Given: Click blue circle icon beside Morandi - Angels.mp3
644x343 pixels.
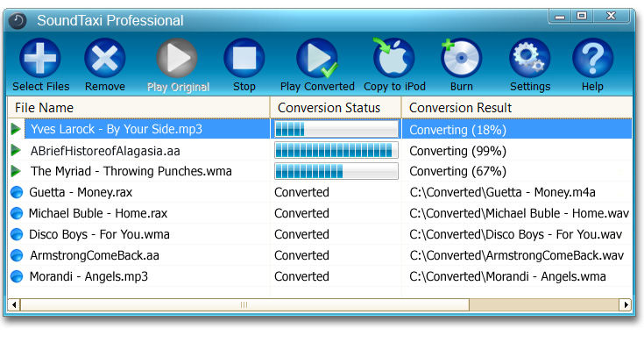Looking at the screenshot, I should [x=17, y=276].
